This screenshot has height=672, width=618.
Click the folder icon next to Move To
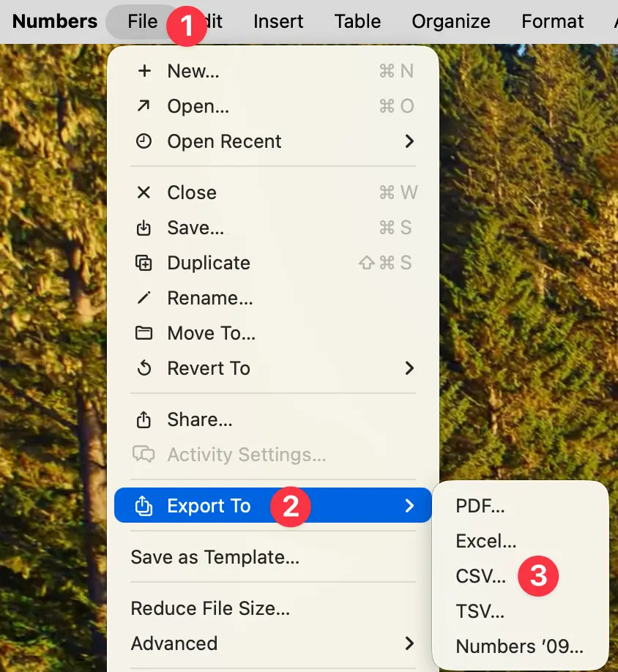[x=144, y=333]
